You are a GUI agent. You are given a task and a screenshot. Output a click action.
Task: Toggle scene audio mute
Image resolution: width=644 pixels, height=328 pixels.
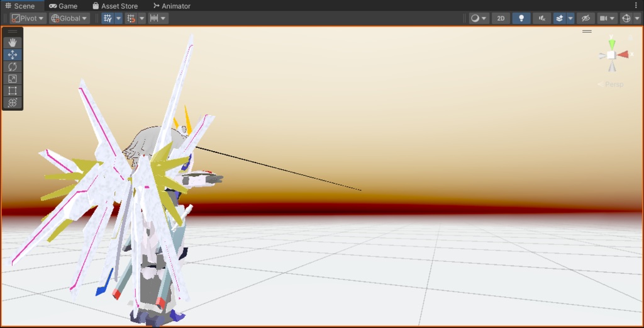click(x=541, y=18)
